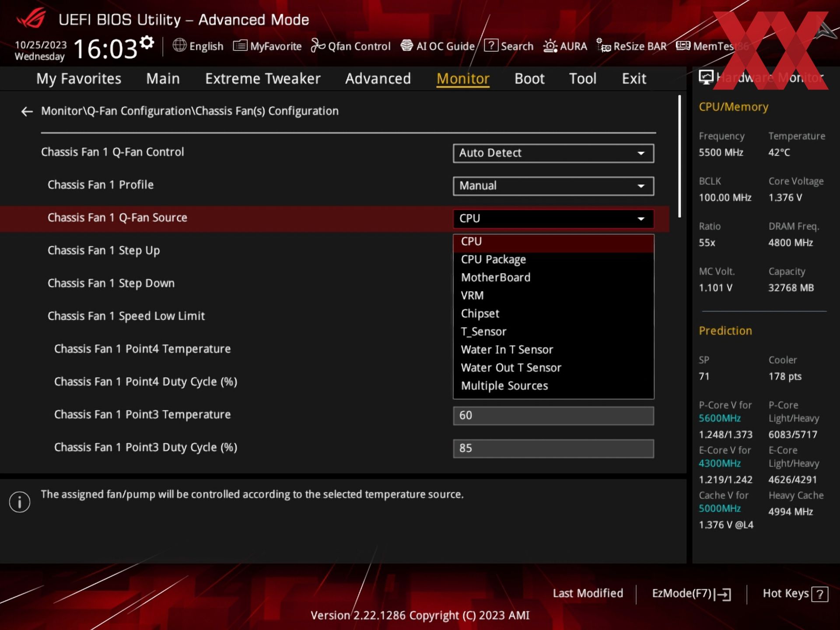Click Point3 Temperature field showing 60

(x=553, y=416)
